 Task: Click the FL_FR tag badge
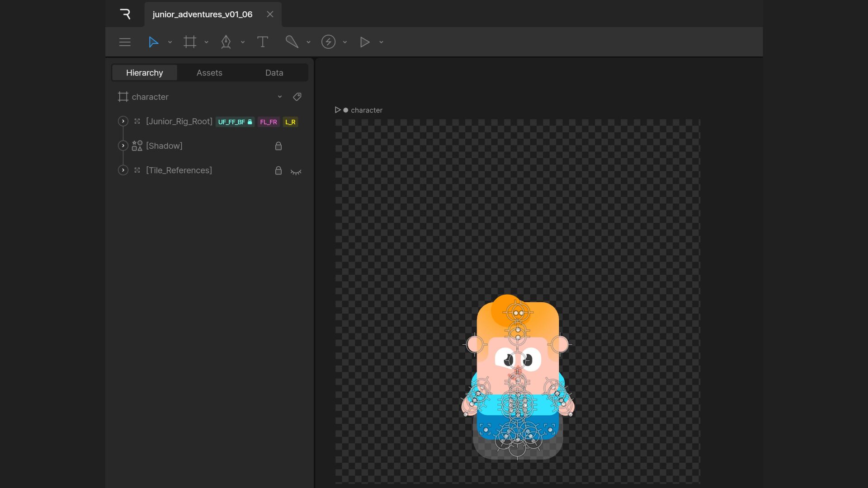click(268, 122)
